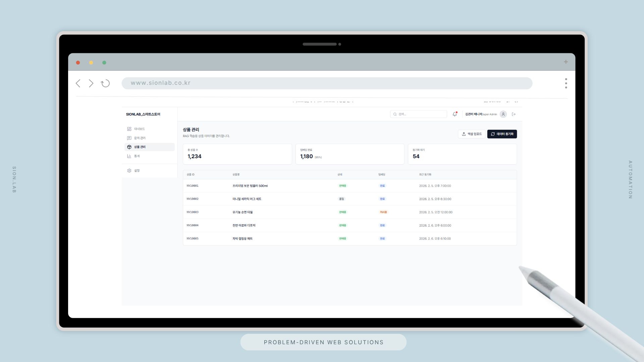Click the logout arrow icon

(x=514, y=114)
